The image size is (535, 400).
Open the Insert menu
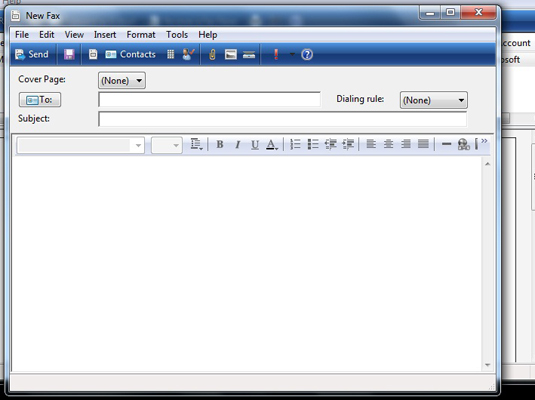pyautogui.click(x=105, y=35)
